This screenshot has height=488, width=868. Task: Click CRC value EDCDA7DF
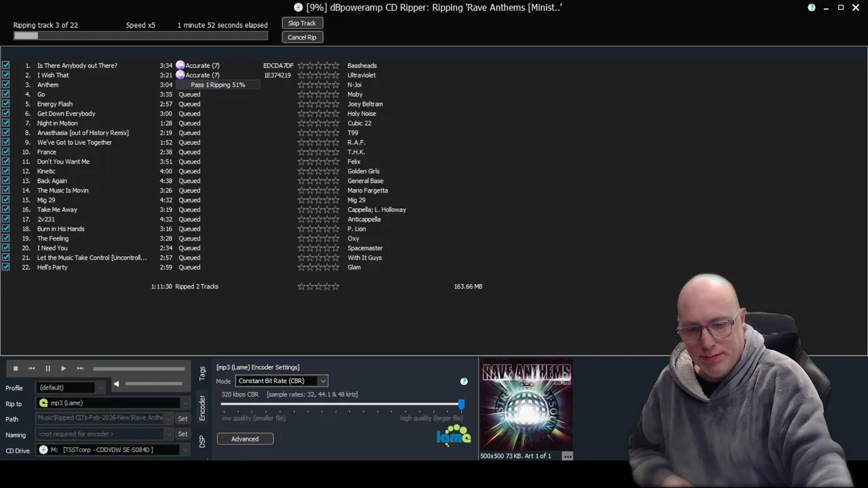[278, 66]
